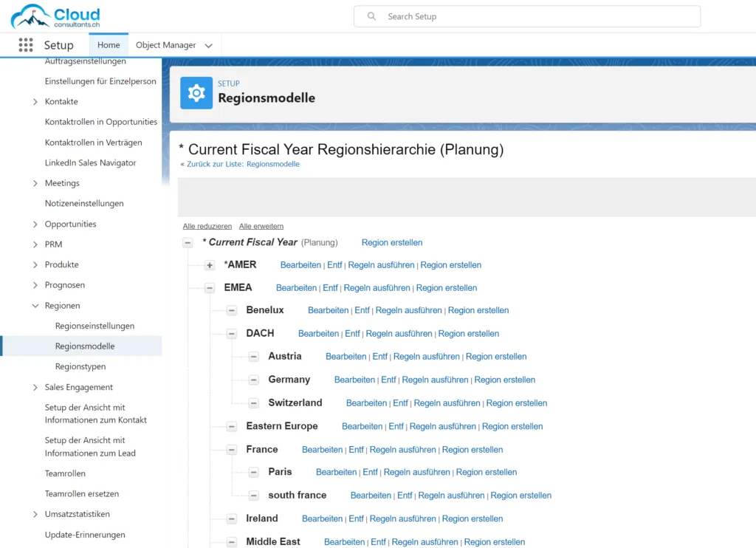Expand the *AMER region node
756x548 pixels.
click(210, 265)
